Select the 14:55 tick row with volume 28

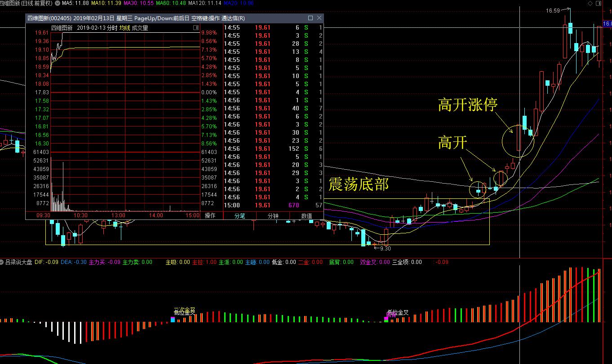273,44
